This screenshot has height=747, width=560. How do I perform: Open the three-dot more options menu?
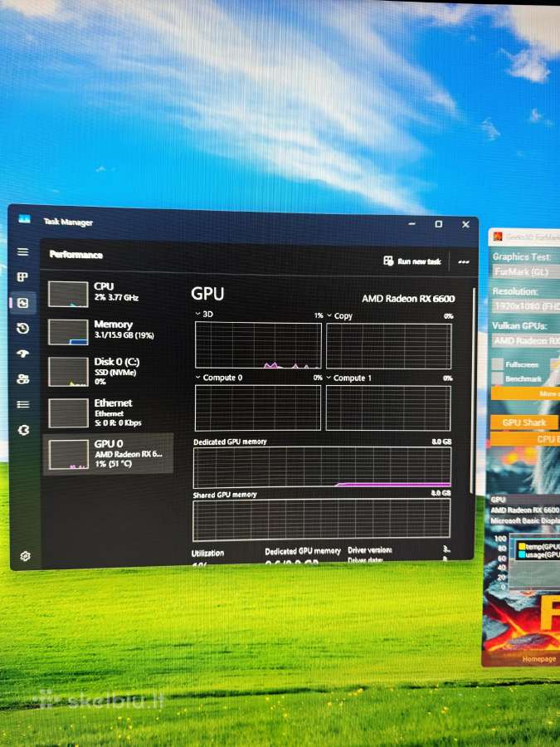click(463, 262)
